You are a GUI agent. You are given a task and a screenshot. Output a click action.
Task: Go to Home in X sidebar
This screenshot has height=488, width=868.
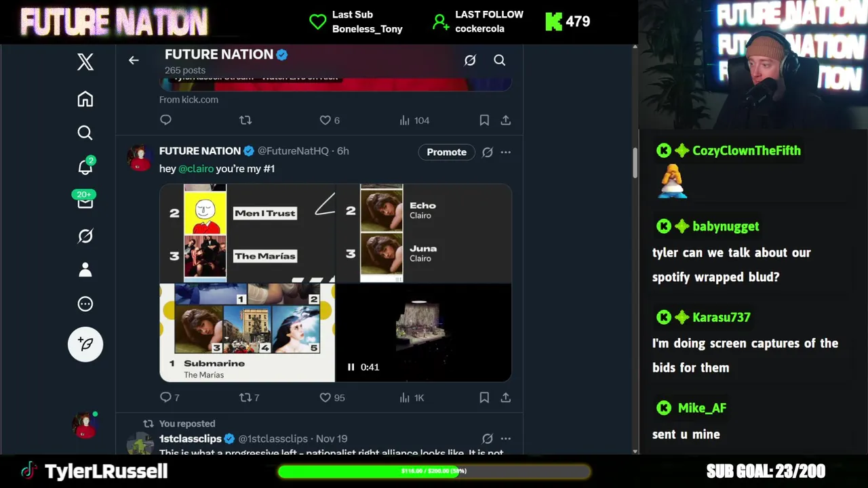point(85,99)
